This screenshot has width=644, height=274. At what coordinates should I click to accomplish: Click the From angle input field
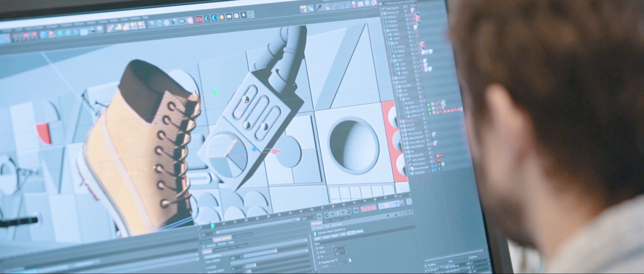(340, 249)
